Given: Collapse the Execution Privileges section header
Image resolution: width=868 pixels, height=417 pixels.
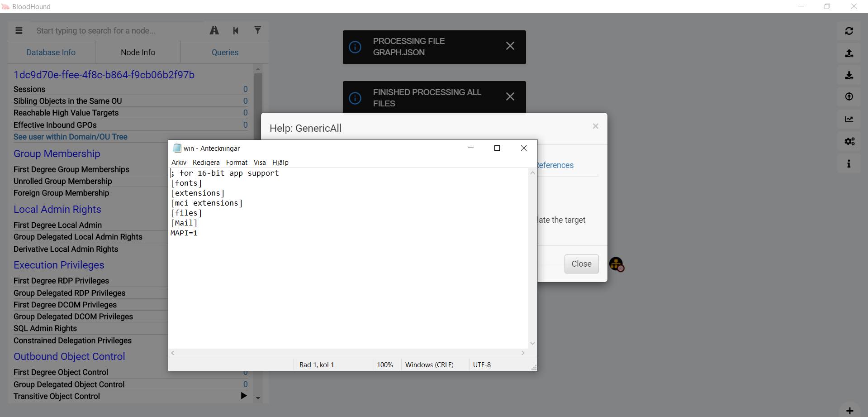Looking at the screenshot, I should (x=59, y=265).
